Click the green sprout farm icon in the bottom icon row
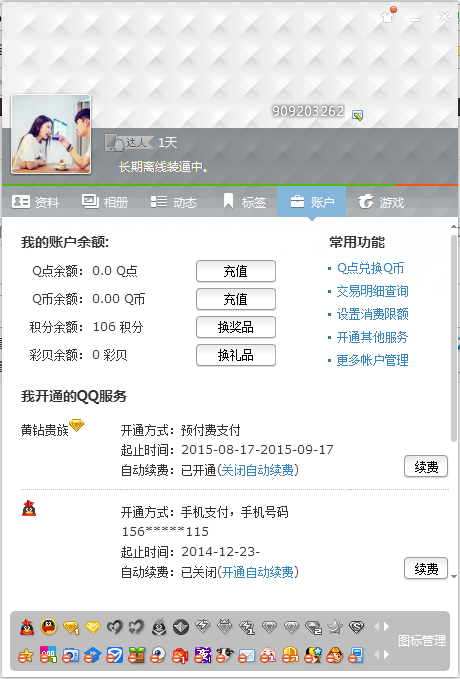Screen dimensions: 460x679 tap(136, 655)
